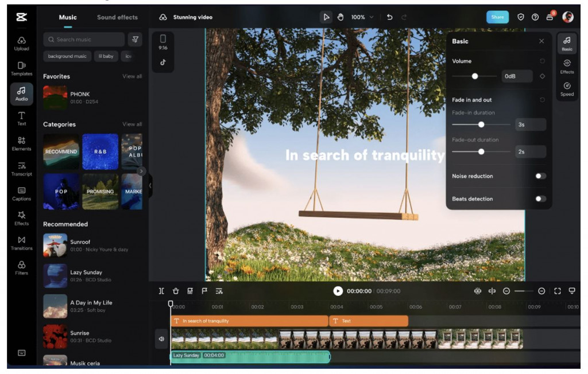Viewport: 588px width, 374px height.
Task: Click View all next to Favorites
Action: click(132, 76)
